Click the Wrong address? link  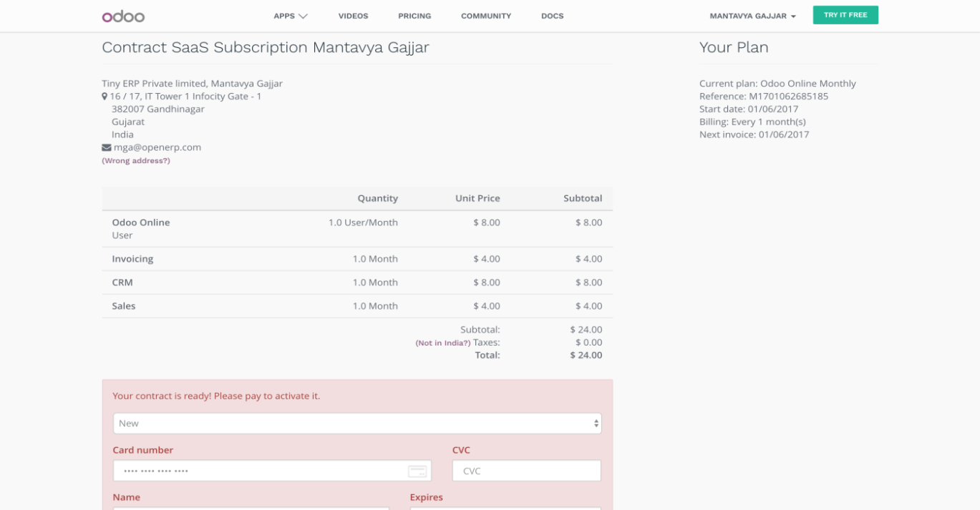[x=136, y=161]
